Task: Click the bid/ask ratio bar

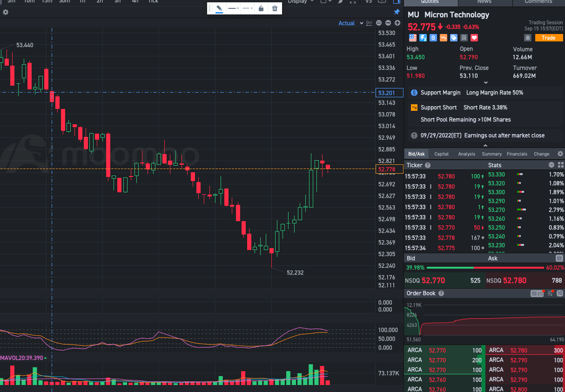Action: (x=485, y=268)
